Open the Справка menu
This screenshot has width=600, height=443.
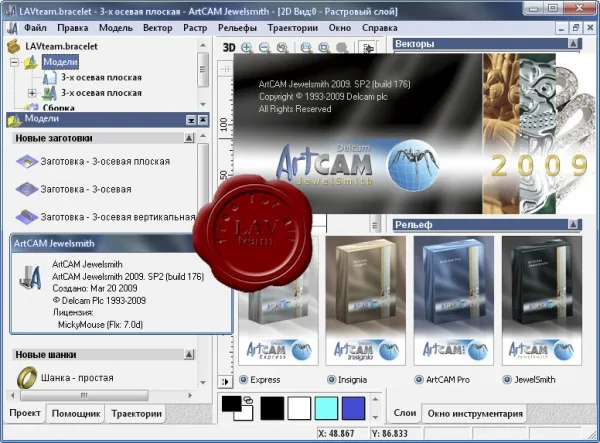pos(380,28)
